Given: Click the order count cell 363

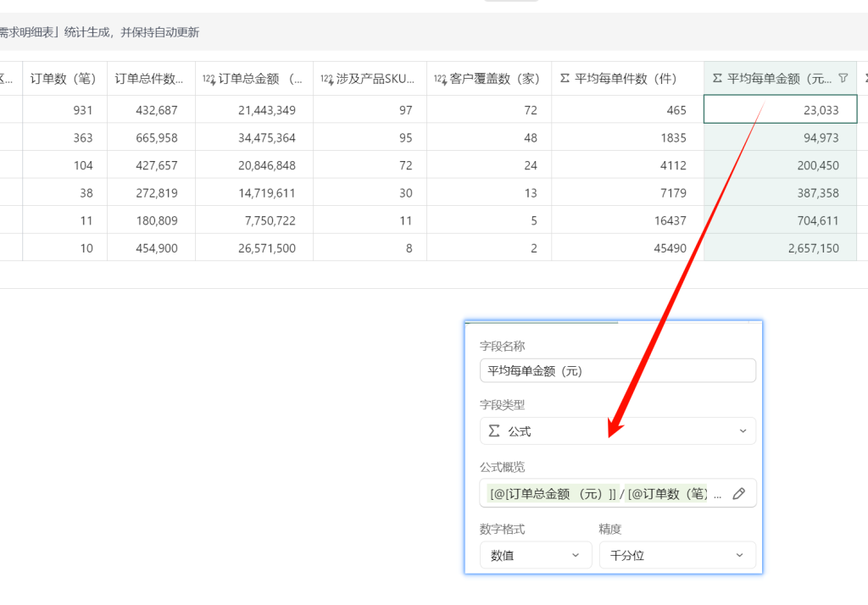Looking at the screenshot, I should [x=64, y=137].
